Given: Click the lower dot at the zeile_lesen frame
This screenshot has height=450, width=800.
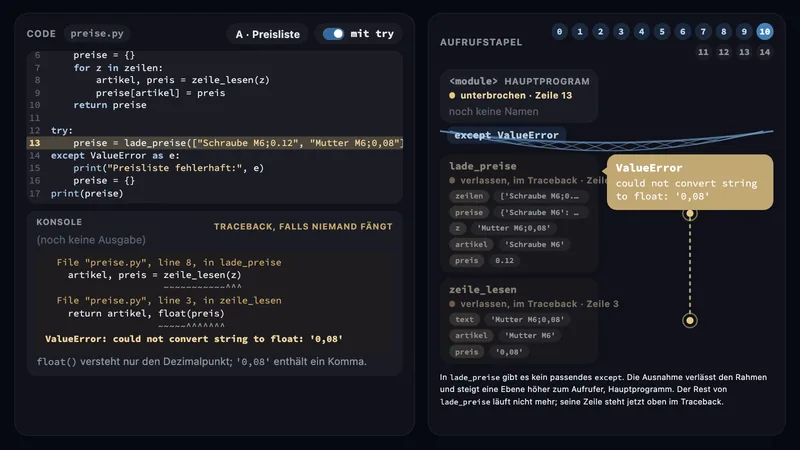Looking at the screenshot, I should [x=690, y=320].
